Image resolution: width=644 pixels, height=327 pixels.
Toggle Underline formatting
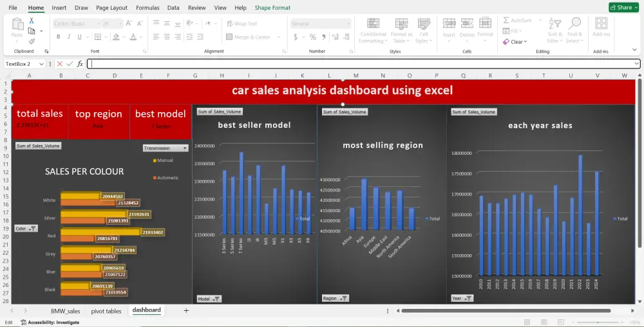click(79, 37)
